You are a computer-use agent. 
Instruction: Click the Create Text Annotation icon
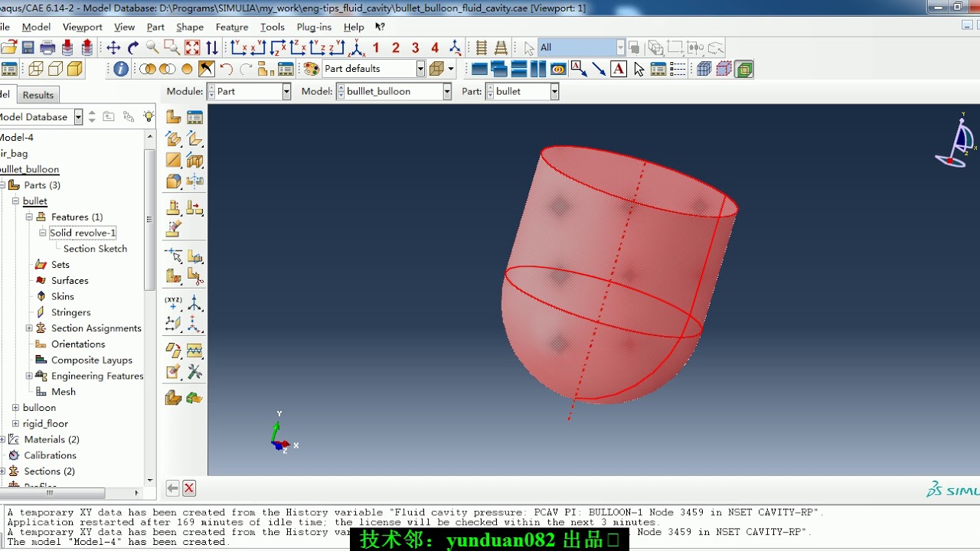tap(619, 69)
